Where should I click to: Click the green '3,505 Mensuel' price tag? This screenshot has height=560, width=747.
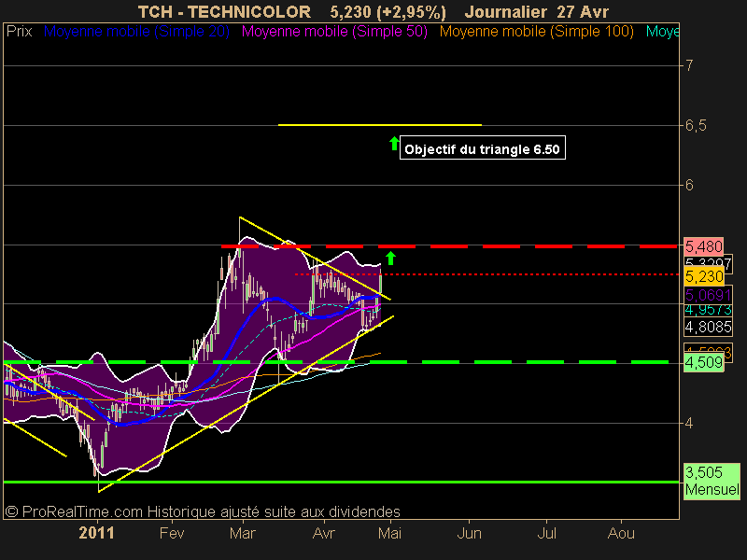pyautogui.click(x=712, y=481)
